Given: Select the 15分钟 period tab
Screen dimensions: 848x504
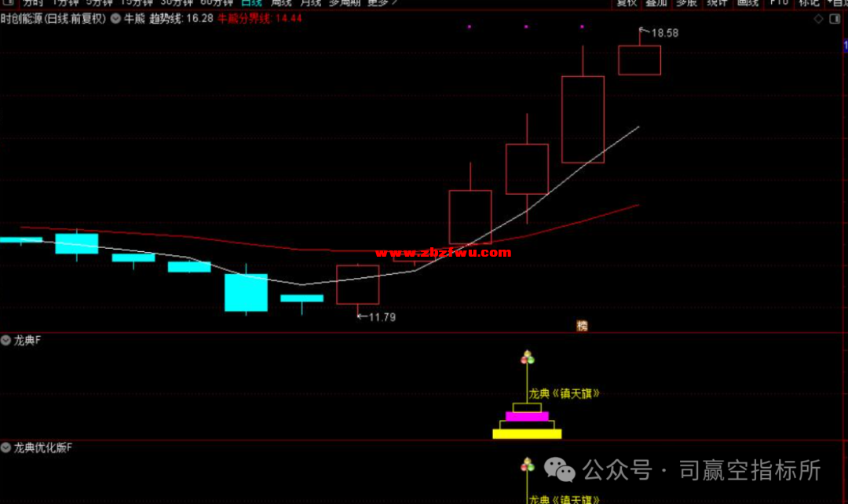Looking at the screenshot, I should pyautogui.click(x=137, y=2).
